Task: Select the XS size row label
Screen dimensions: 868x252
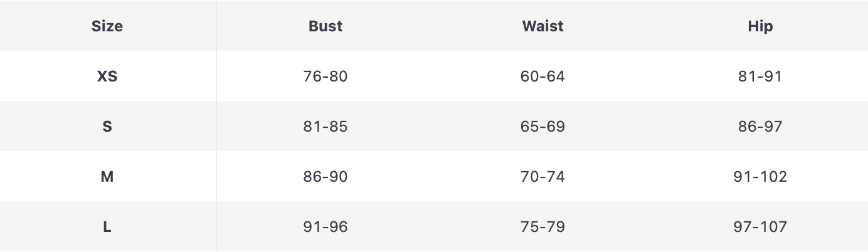Action: [x=107, y=76]
